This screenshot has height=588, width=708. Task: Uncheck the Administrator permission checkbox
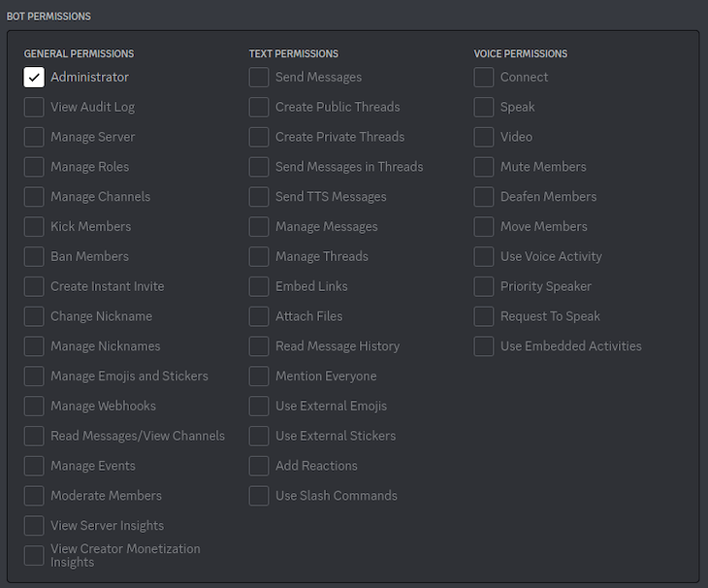point(34,78)
